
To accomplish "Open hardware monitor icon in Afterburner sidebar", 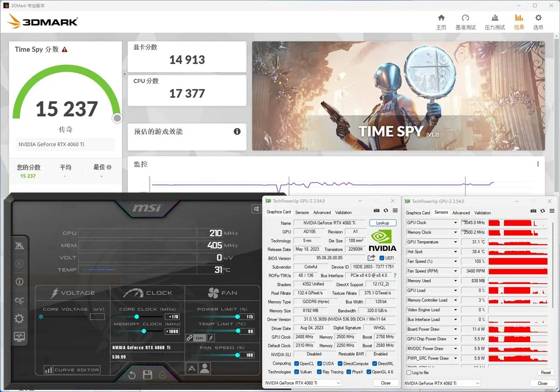I will tap(19, 337).
